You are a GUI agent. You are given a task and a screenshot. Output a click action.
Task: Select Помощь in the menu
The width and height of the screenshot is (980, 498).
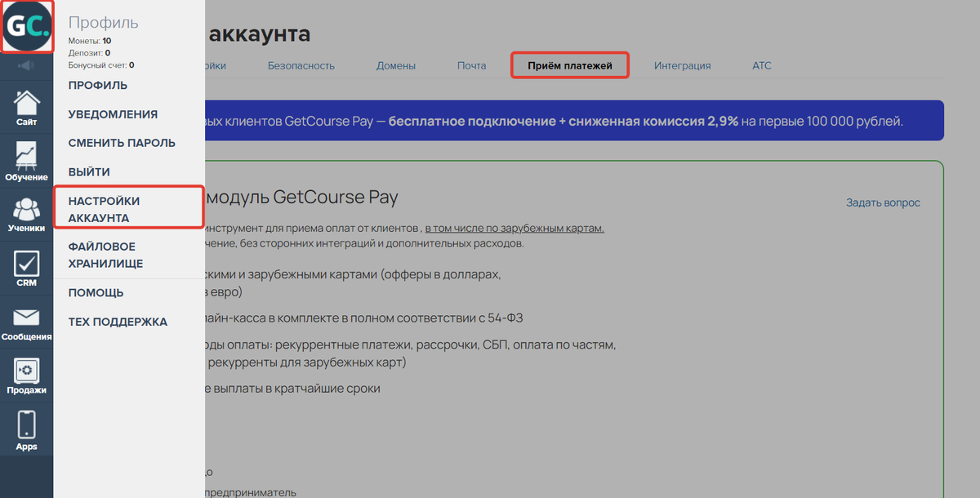(x=96, y=292)
